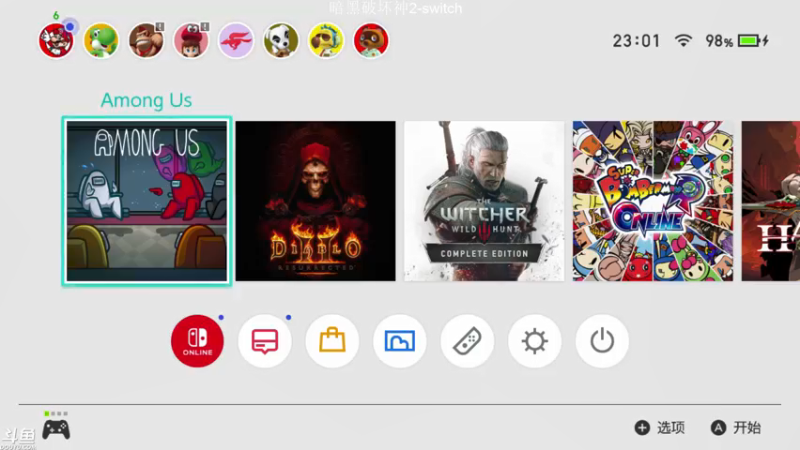Image resolution: width=800 pixels, height=450 pixels.
Task: Open the Sleep Mode power icon
Action: [602, 341]
